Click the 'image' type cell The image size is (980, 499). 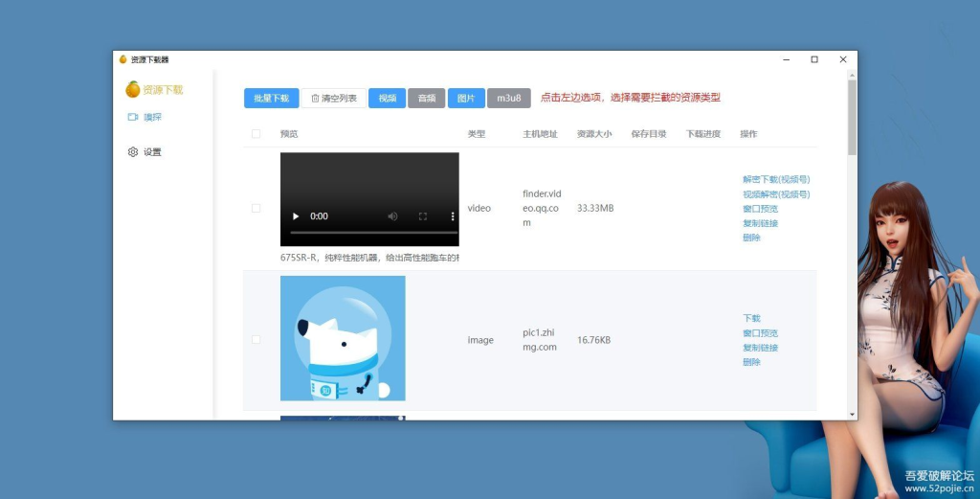[x=480, y=340]
